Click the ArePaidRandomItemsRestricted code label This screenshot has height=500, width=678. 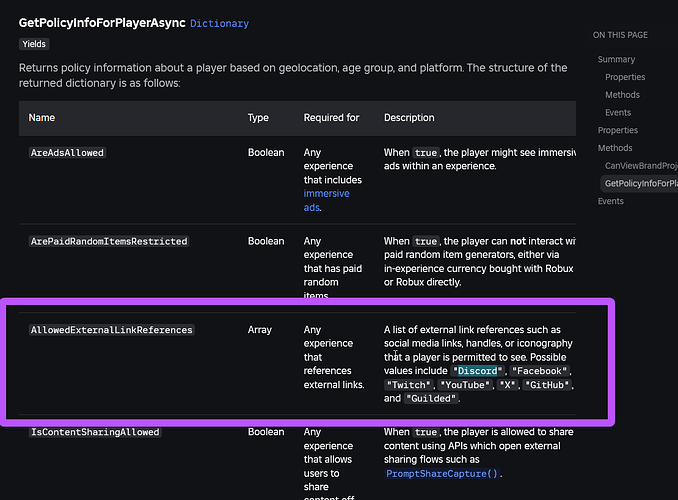coord(109,241)
